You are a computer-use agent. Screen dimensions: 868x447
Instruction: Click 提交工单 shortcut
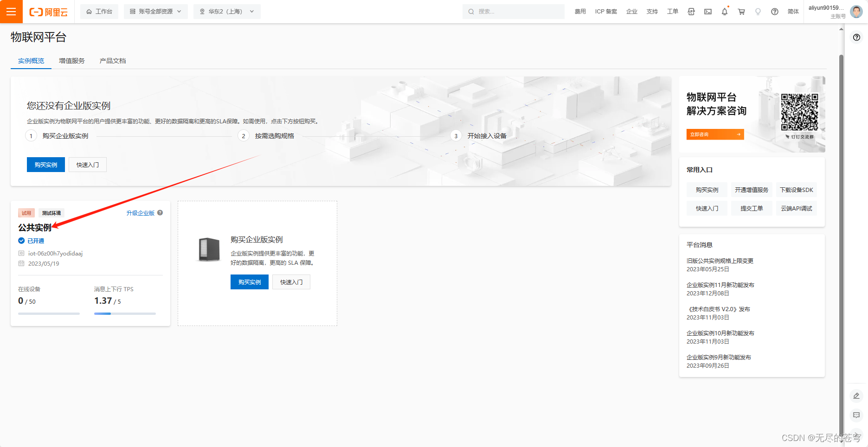[x=752, y=208]
